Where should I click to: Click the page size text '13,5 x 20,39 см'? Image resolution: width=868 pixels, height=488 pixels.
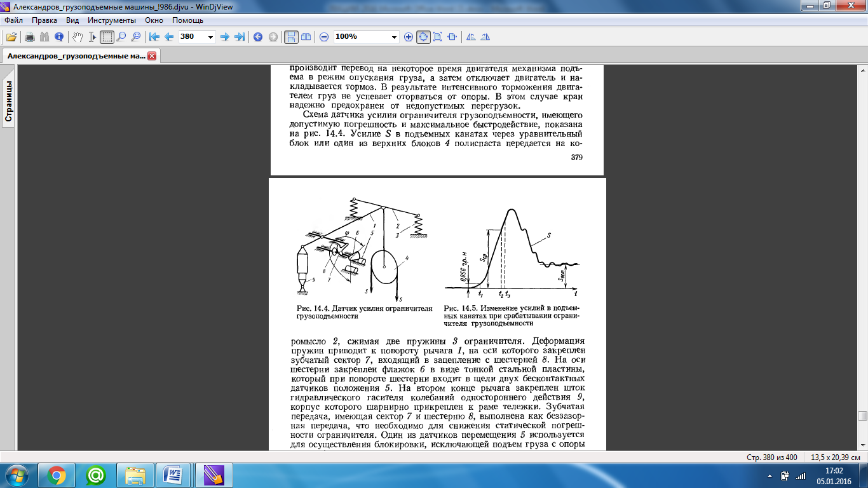tap(836, 457)
